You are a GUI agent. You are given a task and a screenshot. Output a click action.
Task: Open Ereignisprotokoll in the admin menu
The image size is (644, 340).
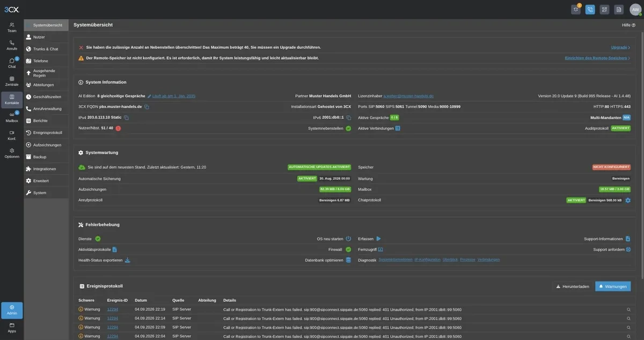coord(46,133)
